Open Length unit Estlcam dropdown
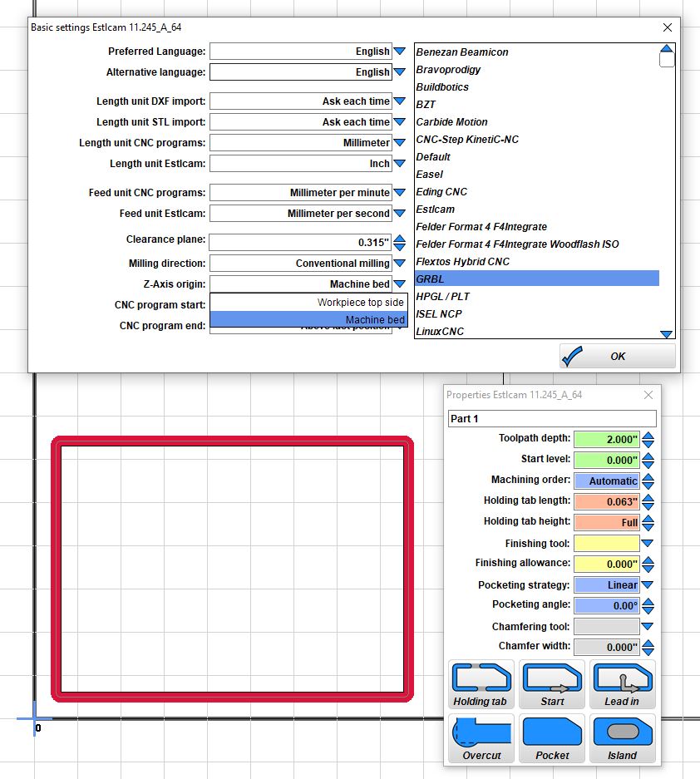The height and width of the screenshot is (779, 700). point(399,164)
